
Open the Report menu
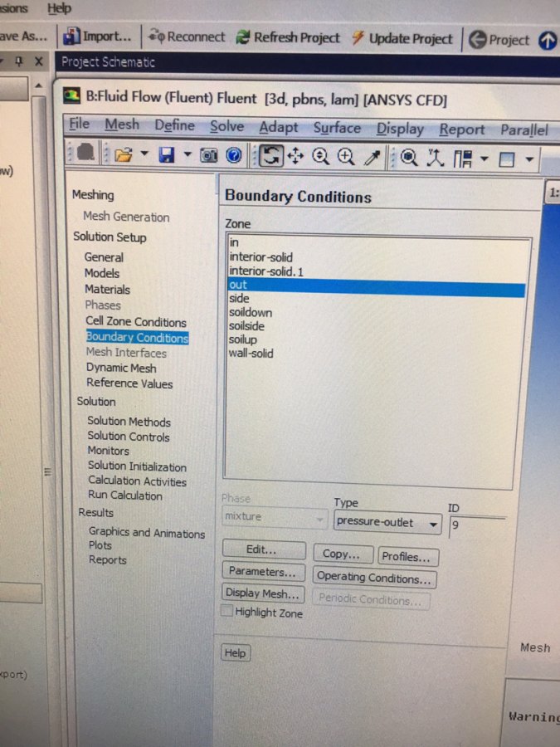(462, 129)
